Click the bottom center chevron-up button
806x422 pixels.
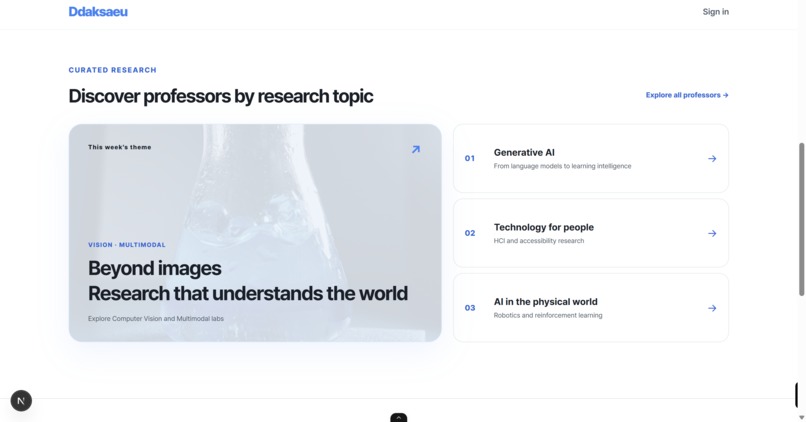click(x=398, y=417)
